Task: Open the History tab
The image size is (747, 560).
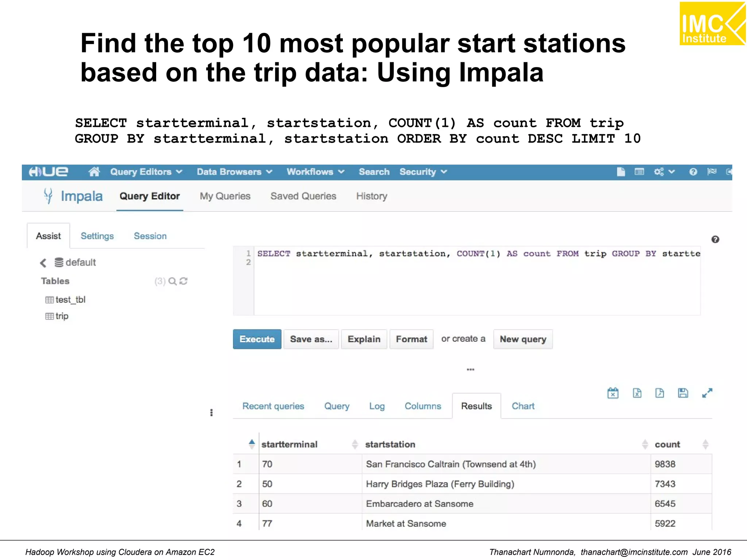Action: point(372,196)
